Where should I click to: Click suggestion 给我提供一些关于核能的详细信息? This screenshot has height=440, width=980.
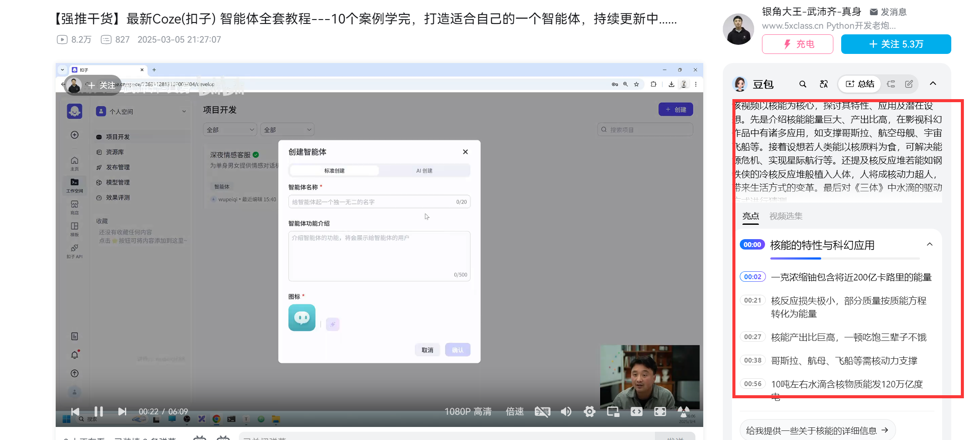tap(817, 430)
